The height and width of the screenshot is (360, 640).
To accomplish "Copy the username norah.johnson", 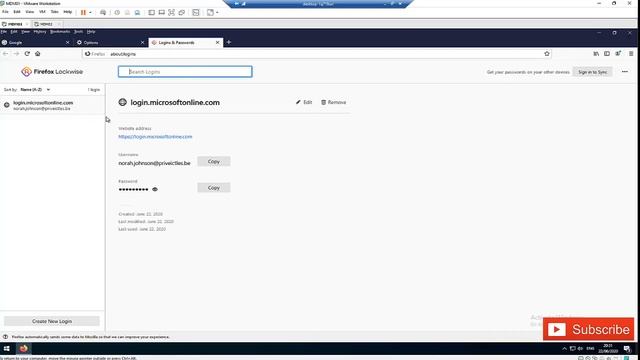I will [213, 161].
